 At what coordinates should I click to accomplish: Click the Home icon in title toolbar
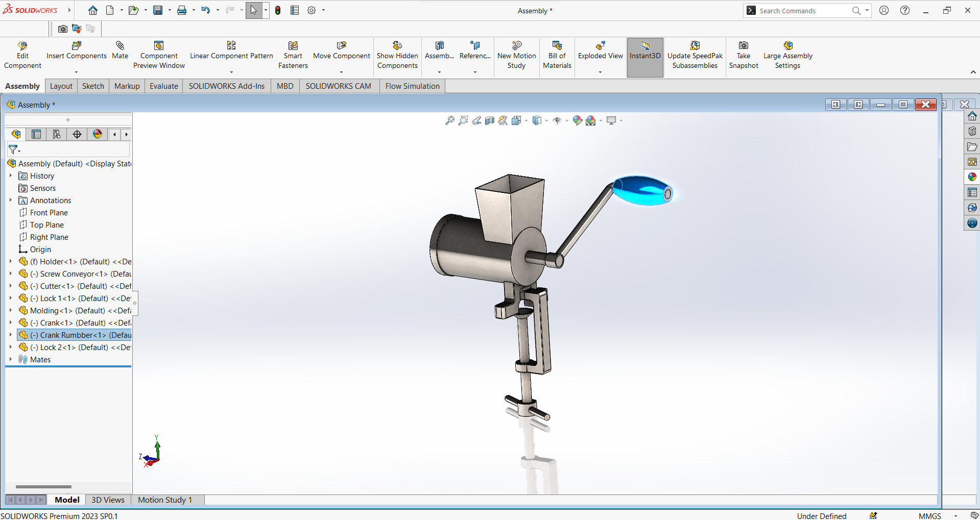point(93,10)
